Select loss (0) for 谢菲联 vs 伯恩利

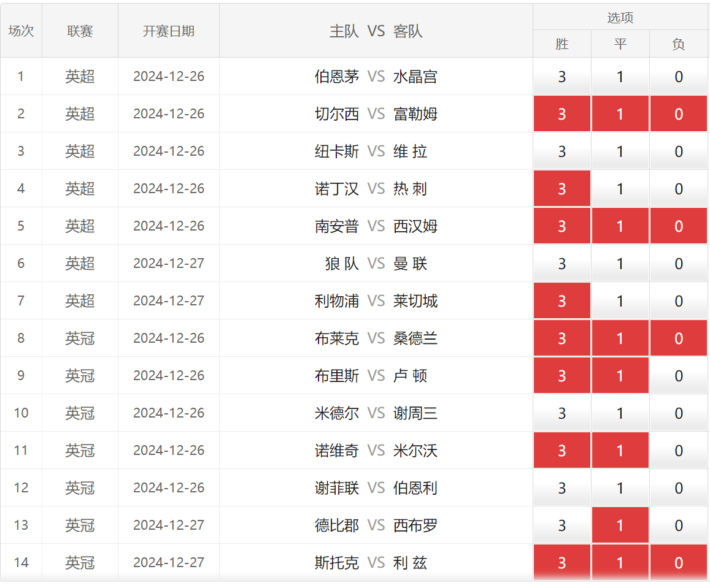(679, 487)
